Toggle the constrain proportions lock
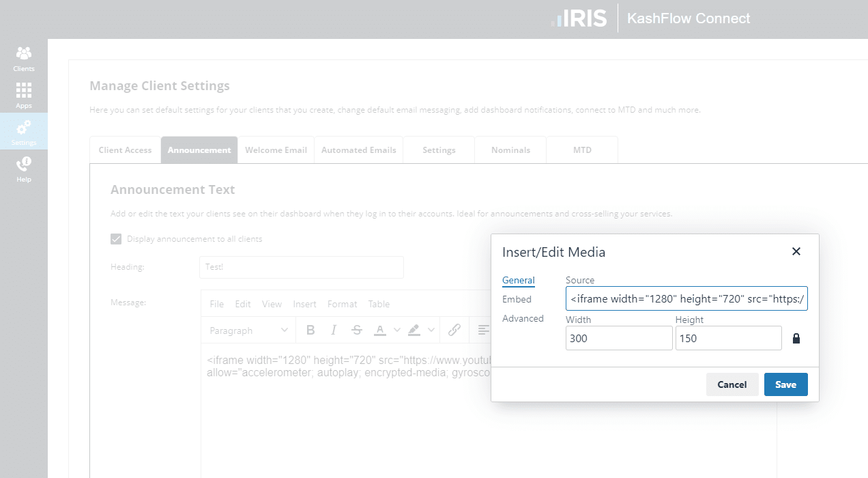This screenshot has width=868, height=478. (x=796, y=339)
